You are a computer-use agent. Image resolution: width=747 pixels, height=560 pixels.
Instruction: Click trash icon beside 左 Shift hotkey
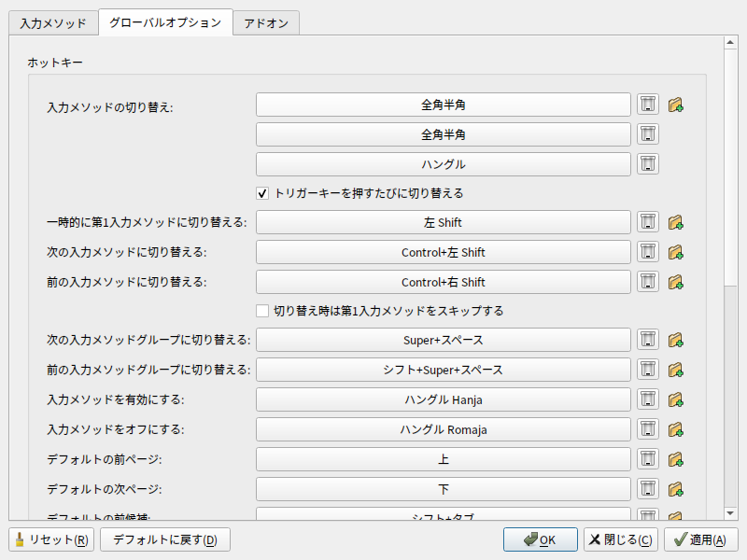click(648, 222)
